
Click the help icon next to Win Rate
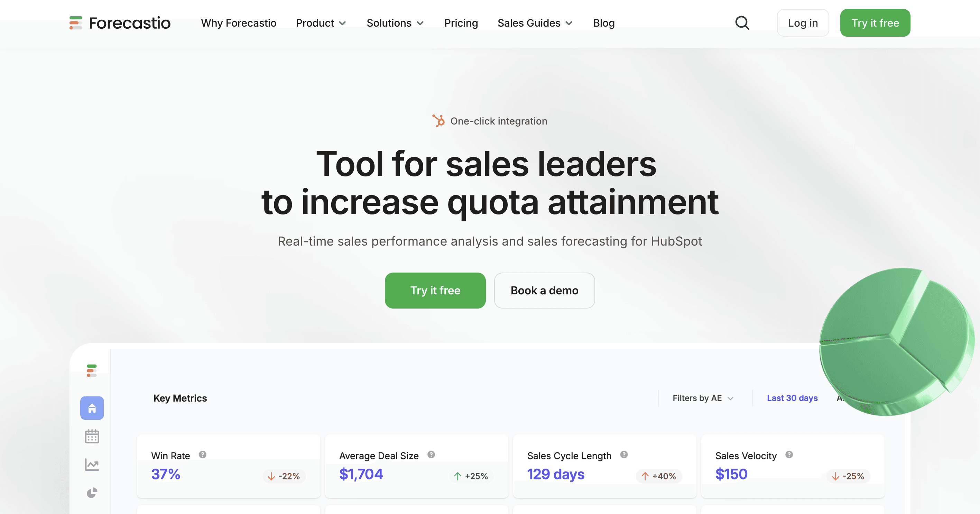click(x=203, y=455)
